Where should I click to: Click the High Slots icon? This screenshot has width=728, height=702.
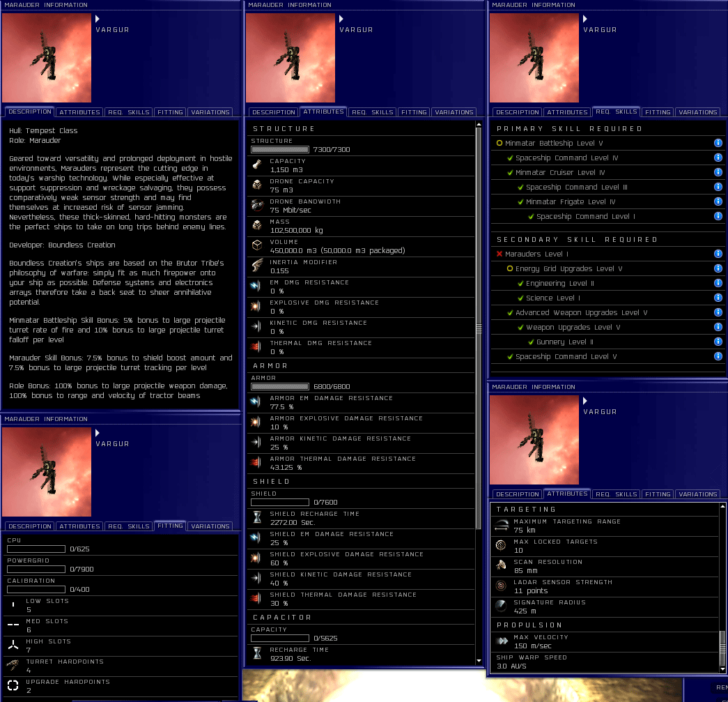click(13, 645)
